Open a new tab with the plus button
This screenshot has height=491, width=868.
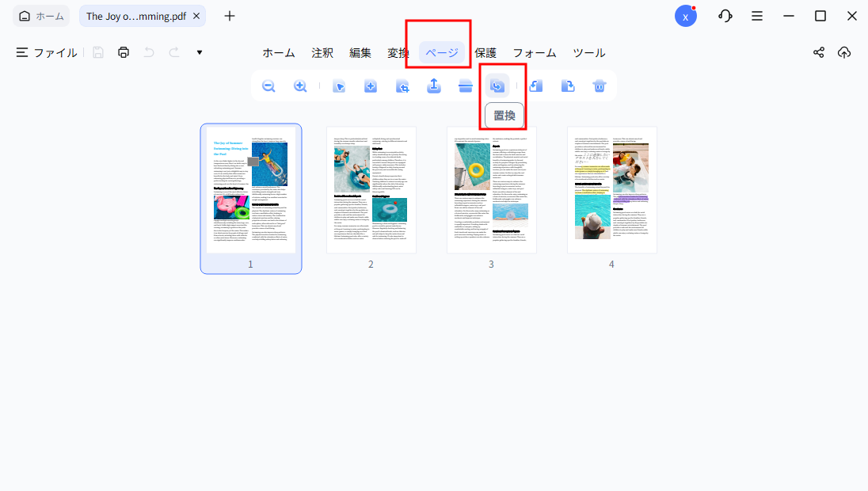(229, 14)
